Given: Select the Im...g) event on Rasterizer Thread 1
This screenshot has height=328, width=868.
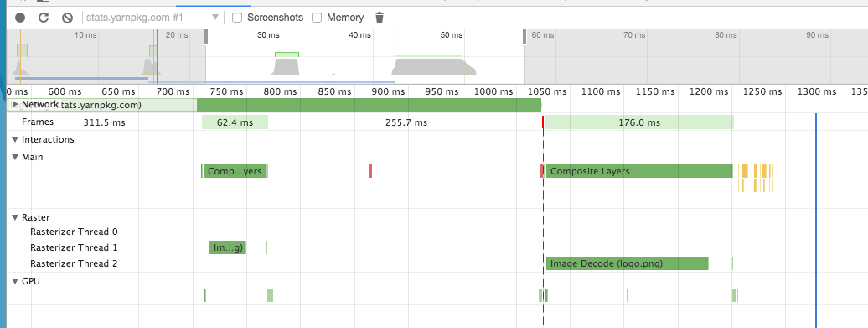Looking at the screenshot, I should click(228, 247).
